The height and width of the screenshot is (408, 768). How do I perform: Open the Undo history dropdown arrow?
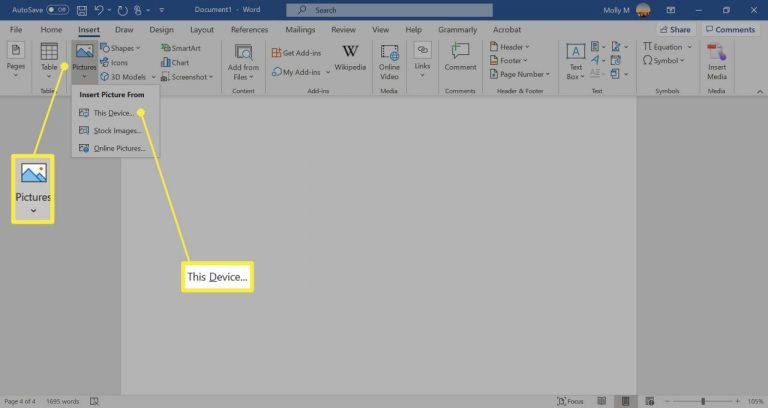pos(109,10)
